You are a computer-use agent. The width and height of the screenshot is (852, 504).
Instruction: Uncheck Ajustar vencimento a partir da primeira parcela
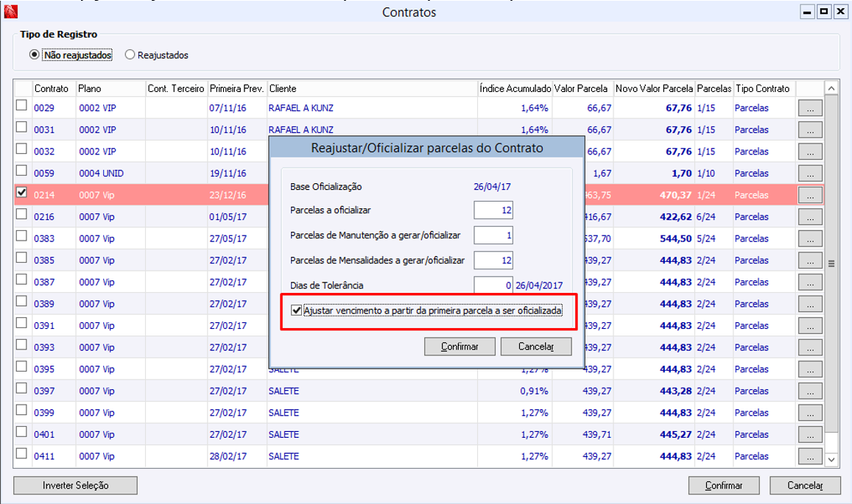(x=297, y=311)
